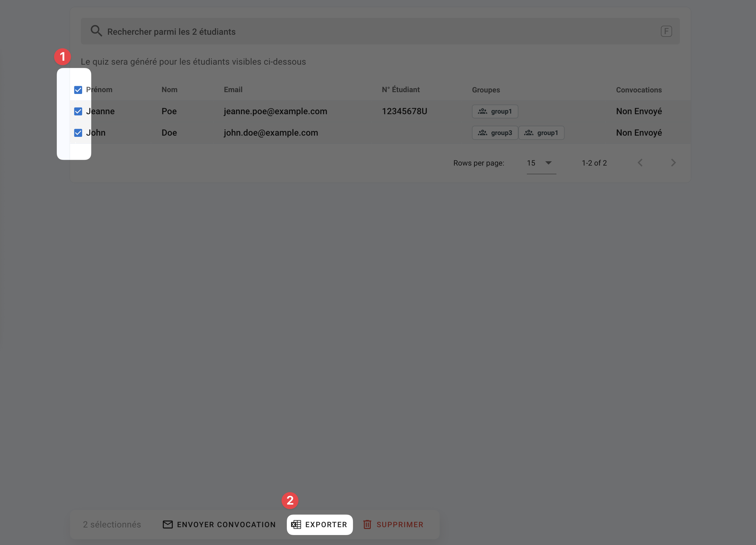Uncheck John's row checkbox
756x545 pixels.
pyautogui.click(x=78, y=133)
